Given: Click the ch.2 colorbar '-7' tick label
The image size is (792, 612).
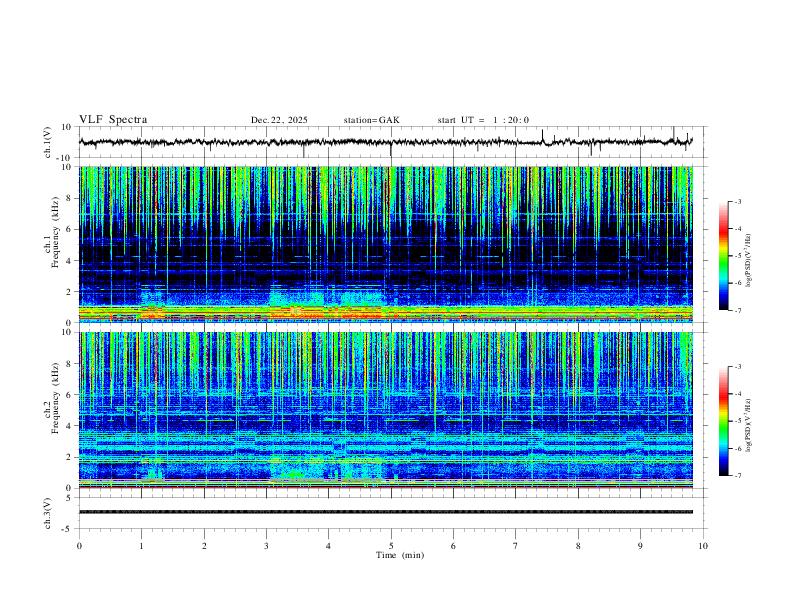Looking at the screenshot, I should coord(737,475).
